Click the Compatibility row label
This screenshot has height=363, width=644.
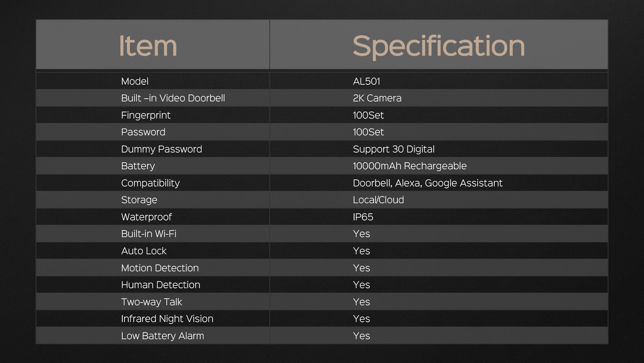(150, 183)
